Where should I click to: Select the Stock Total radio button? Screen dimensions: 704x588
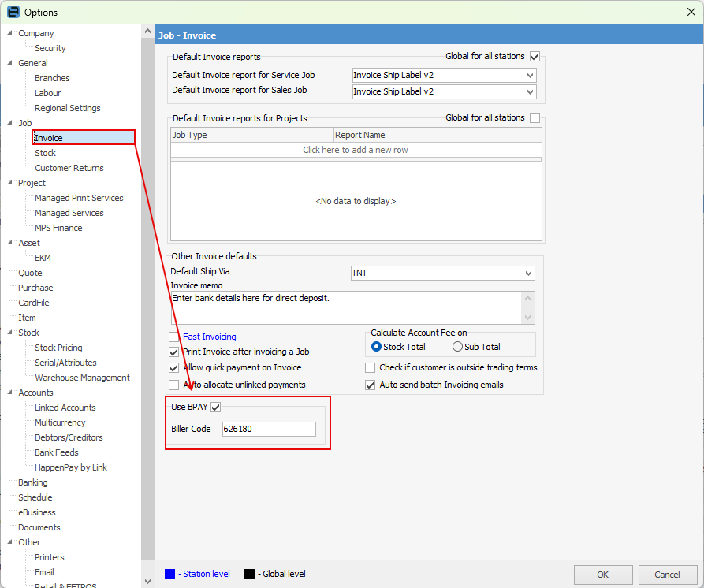point(376,347)
